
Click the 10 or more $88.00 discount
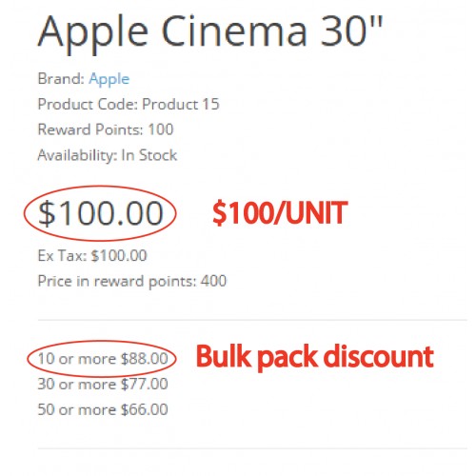click(x=103, y=359)
